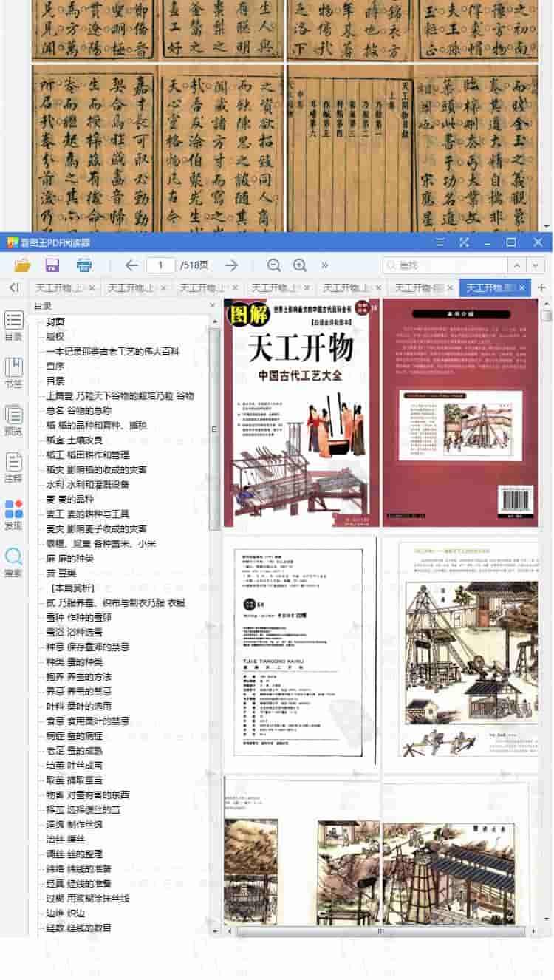Click the 天工开物 book cover page thumbnail

pos(301,412)
